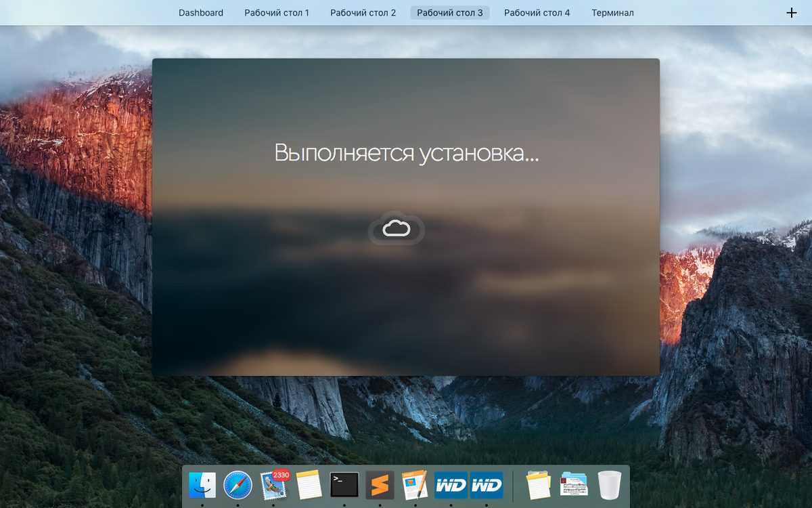
Task: Open Mail app with 2330 badge
Action: [273, 485]
